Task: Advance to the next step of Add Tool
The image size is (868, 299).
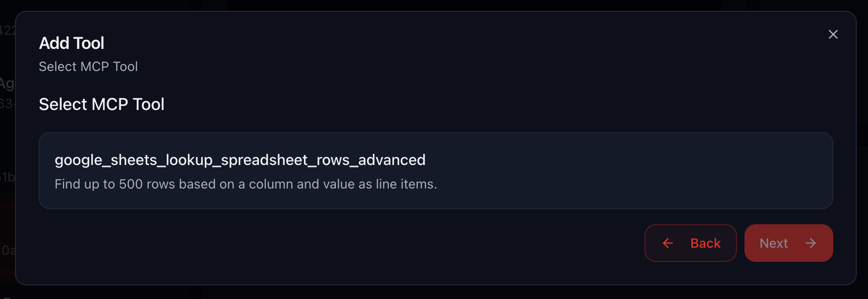Action: tap(788, 243)
